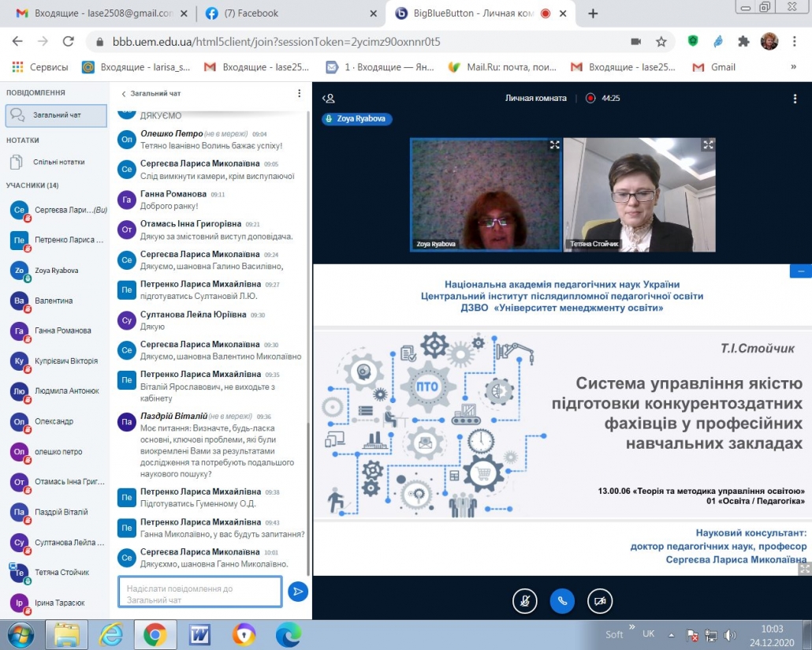Click the recording indicator next to 44:25
Viewport: 812px width, 650px height.
tap(590, 98)
